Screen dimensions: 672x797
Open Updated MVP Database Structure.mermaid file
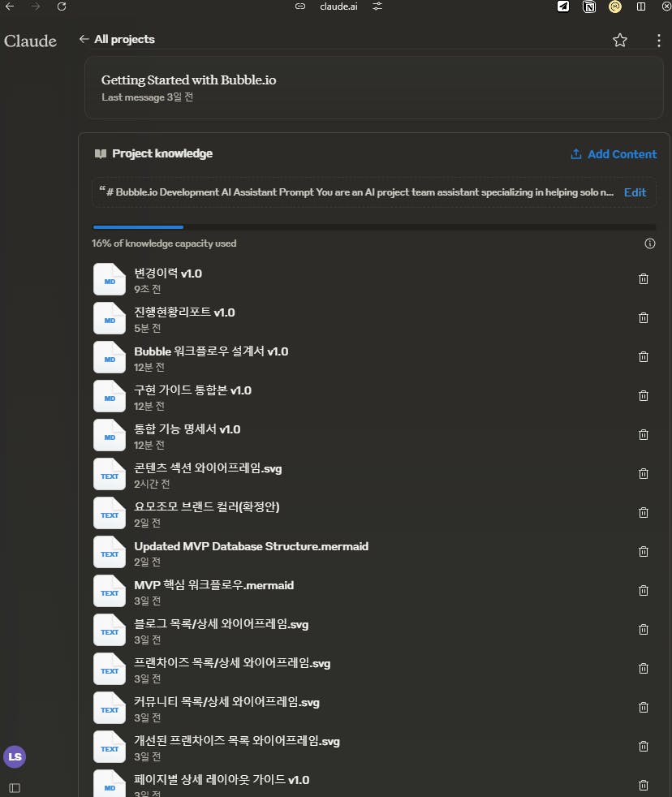[251, 546]
